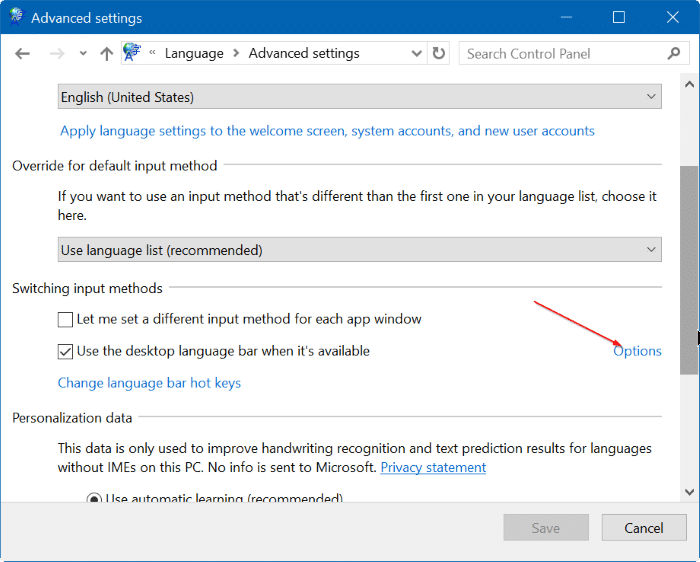
Task: Go up one level with up arrow
Action: tap(106, 54)
